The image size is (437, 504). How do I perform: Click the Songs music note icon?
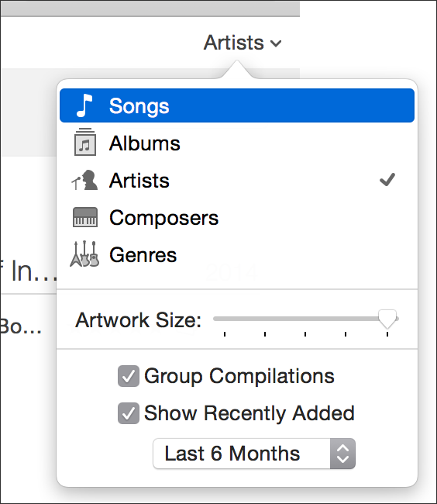84,105
